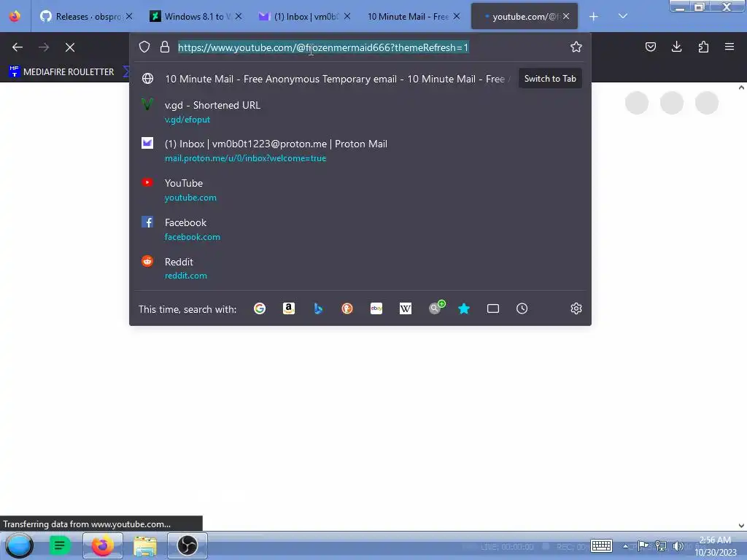Search in history with clock icon
The width and height of the screenshot is (747, 560).
tap(522, 308)
